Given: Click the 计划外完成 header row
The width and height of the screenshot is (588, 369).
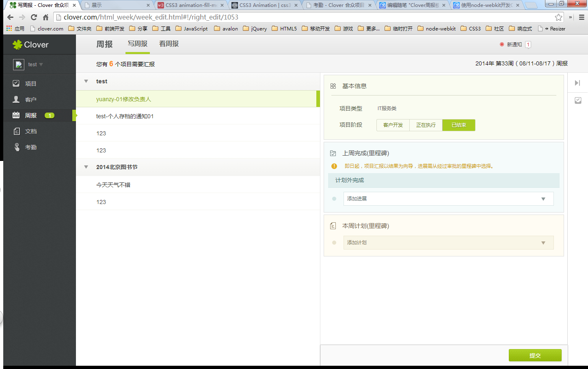Looking at the screenshot, I should pyautogui.click(x=444, y=180).
